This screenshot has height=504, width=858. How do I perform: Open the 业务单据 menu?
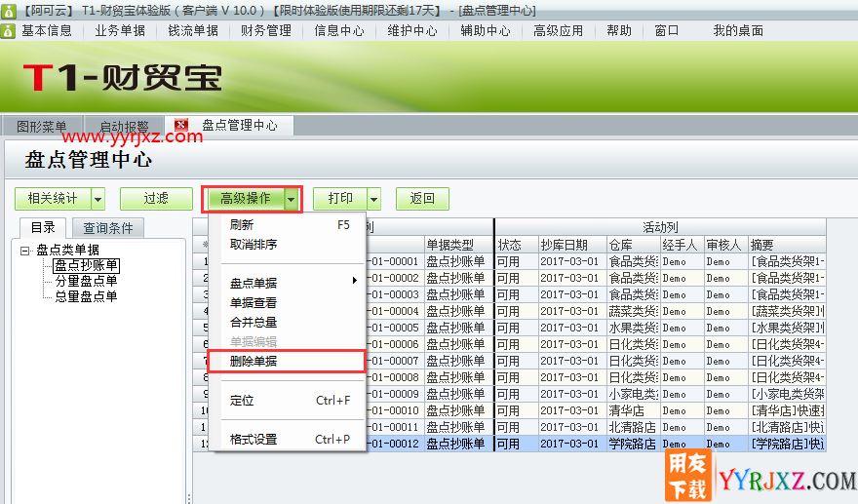[120, 30]
